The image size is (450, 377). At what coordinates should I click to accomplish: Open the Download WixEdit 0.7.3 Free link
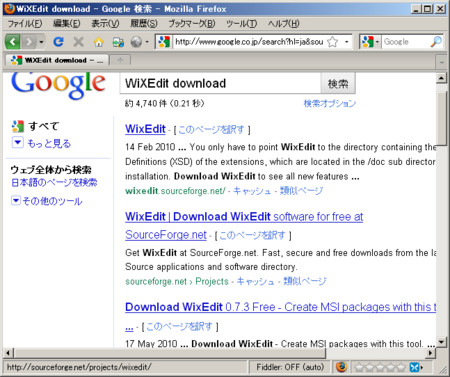(x=281, y=307)
